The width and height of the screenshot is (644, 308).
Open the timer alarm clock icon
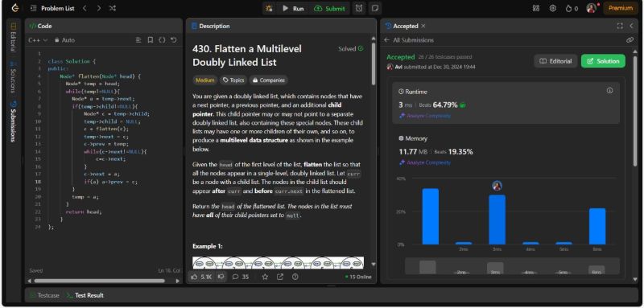tap(359, 8)
